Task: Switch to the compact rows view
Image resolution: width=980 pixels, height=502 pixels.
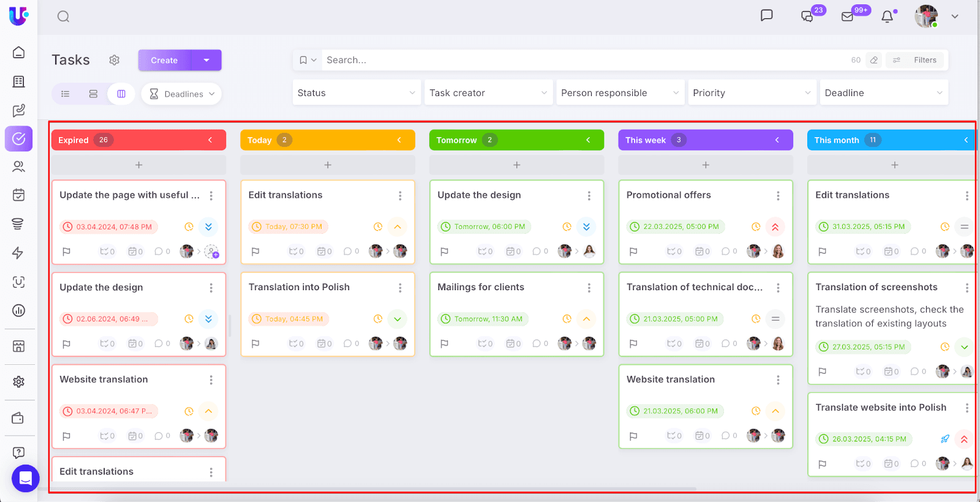Action: (93, 94)
